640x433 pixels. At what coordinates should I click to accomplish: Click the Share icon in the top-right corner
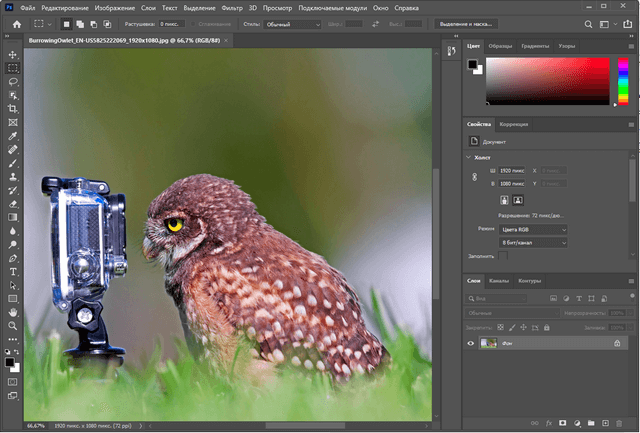[x=627, y=24]
